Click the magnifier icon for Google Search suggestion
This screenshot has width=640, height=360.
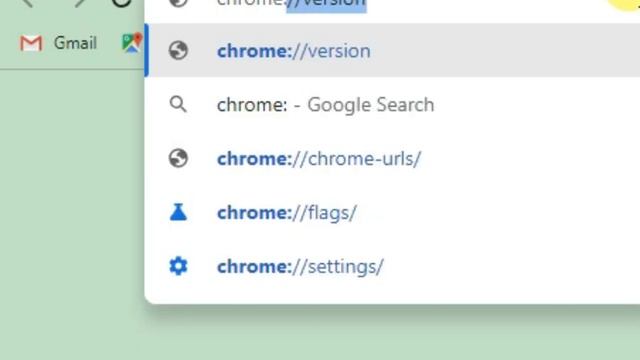[178, 104]
